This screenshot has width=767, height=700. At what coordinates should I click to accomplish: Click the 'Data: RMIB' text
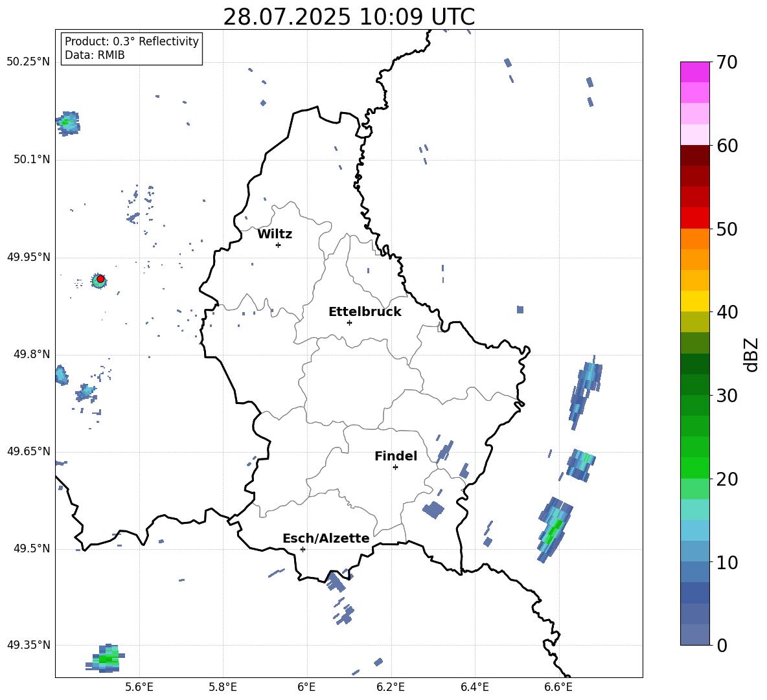point(95,55)
